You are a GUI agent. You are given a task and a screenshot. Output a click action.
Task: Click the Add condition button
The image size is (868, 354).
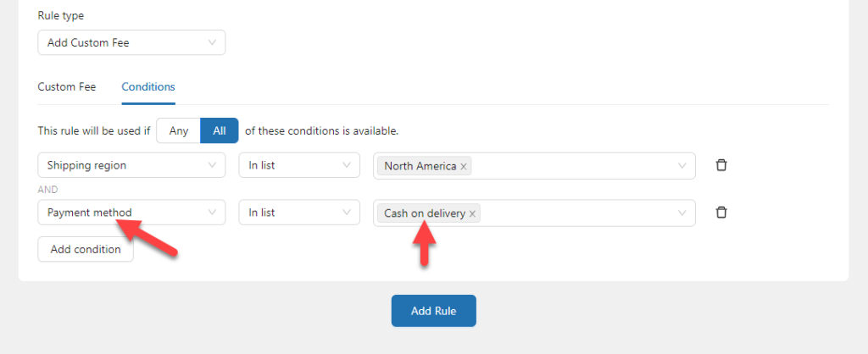[x=86, y=249]
